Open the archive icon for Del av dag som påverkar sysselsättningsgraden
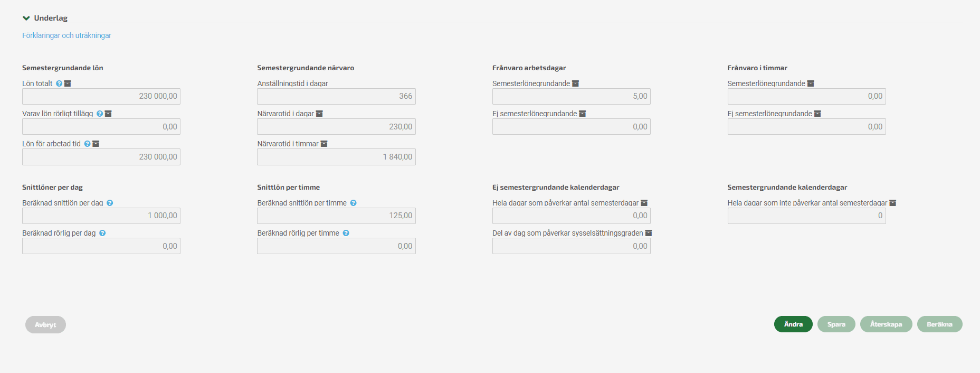Viewport: 980px width, 373px height. pos(649,233)
